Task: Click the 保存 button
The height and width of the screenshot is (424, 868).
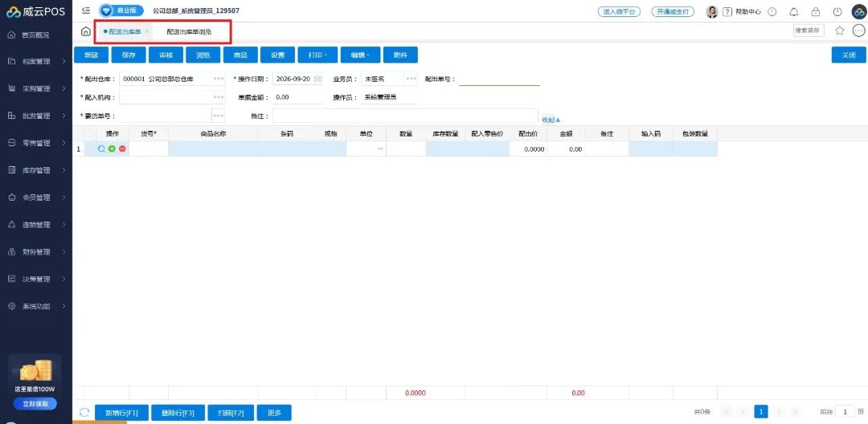Action: coord(129,55)
